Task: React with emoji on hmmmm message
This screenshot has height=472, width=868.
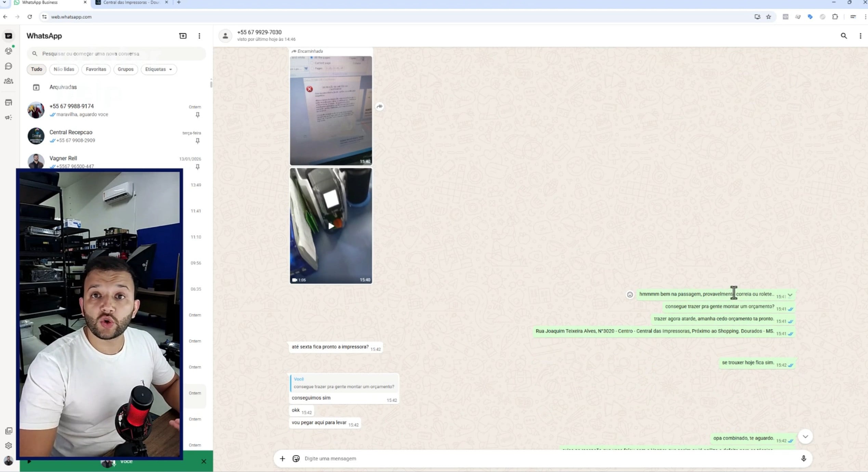Action: tap(630, 295)
